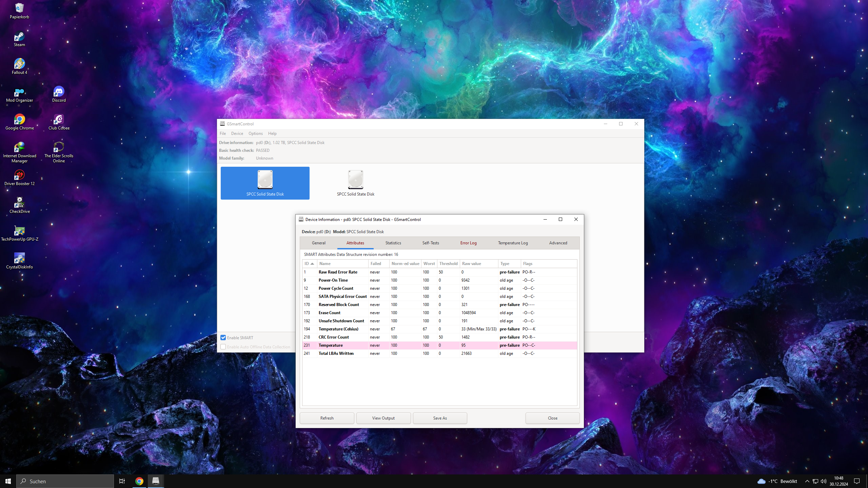Switch to the Temperature Log tab
Viewport: 868px width, 488px height.
coord(513,243)
